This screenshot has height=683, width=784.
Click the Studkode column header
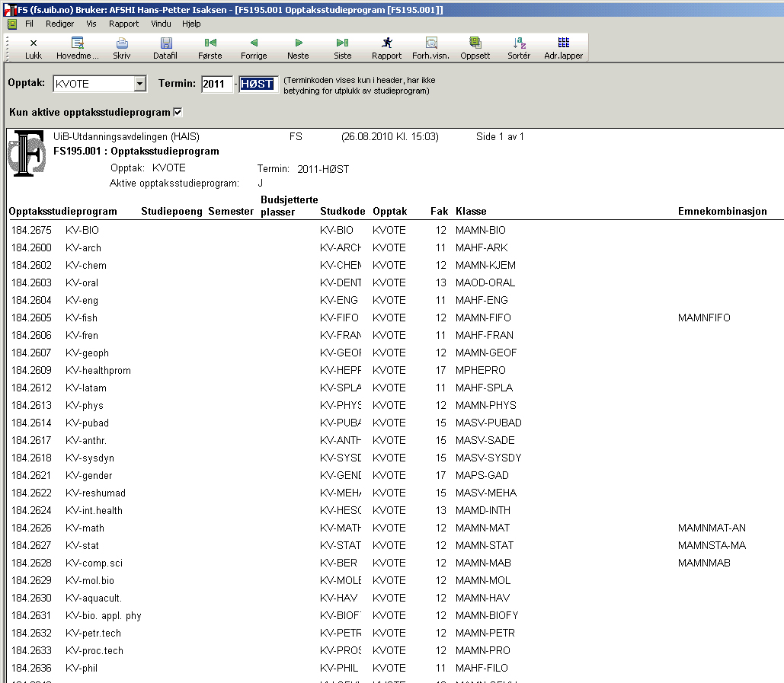pos(343,212)
